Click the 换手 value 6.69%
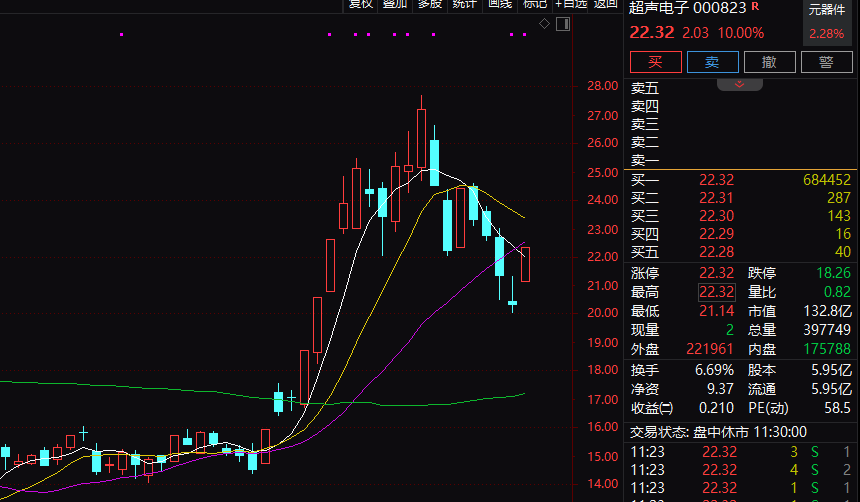The image size is (860, 502). [714, 370]
